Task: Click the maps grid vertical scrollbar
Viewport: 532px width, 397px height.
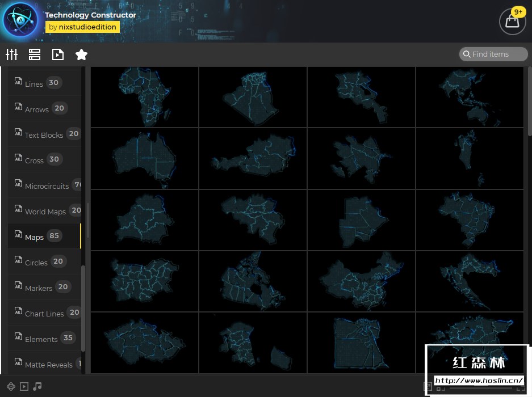Action: tap(530, 102)
